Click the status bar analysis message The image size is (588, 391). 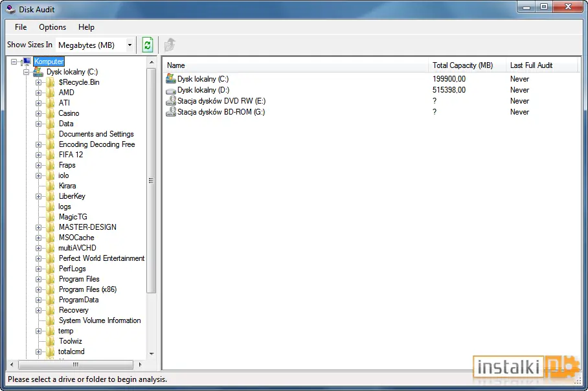(87, 379)
